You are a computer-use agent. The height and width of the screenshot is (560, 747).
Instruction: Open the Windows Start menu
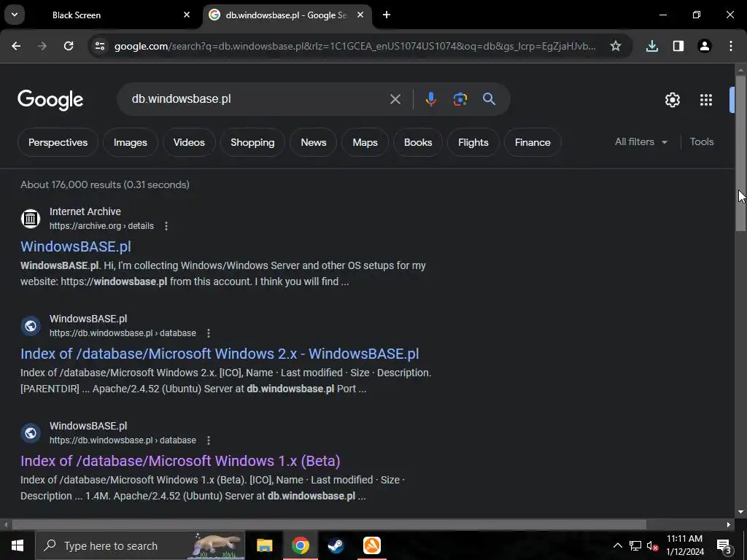[18, 545]
